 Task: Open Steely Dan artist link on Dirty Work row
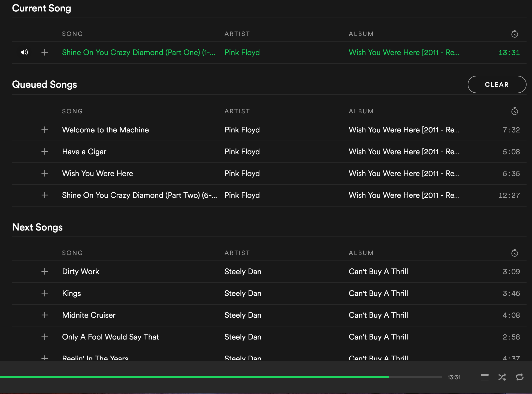tap(243, 271)
